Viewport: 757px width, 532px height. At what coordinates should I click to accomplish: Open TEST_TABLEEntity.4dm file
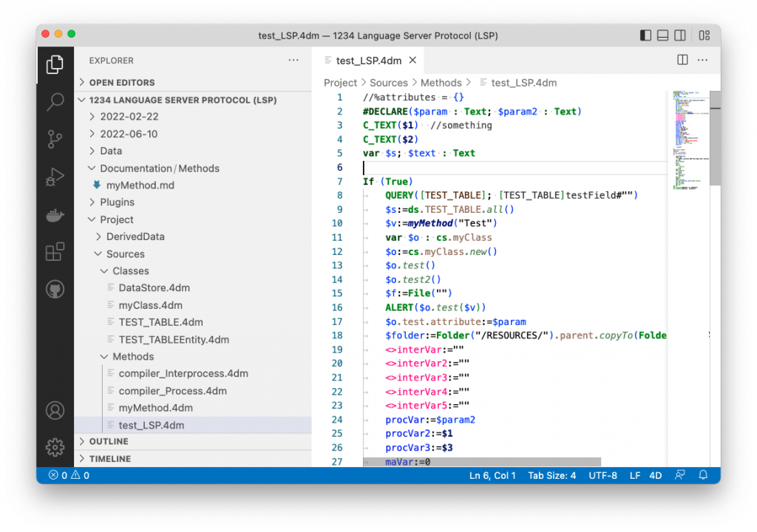point(193,339)
